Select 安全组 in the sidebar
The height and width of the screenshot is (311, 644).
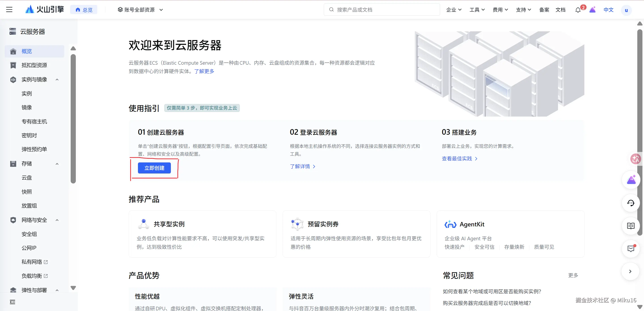click(x=29, y=234)
